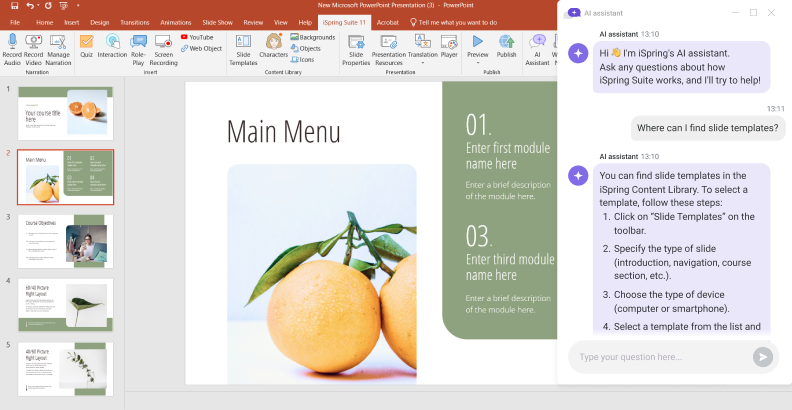This screenshot has height=410, width=792.
Task: Switch to the Transitions tab
Action: click(x=134, y=22)
